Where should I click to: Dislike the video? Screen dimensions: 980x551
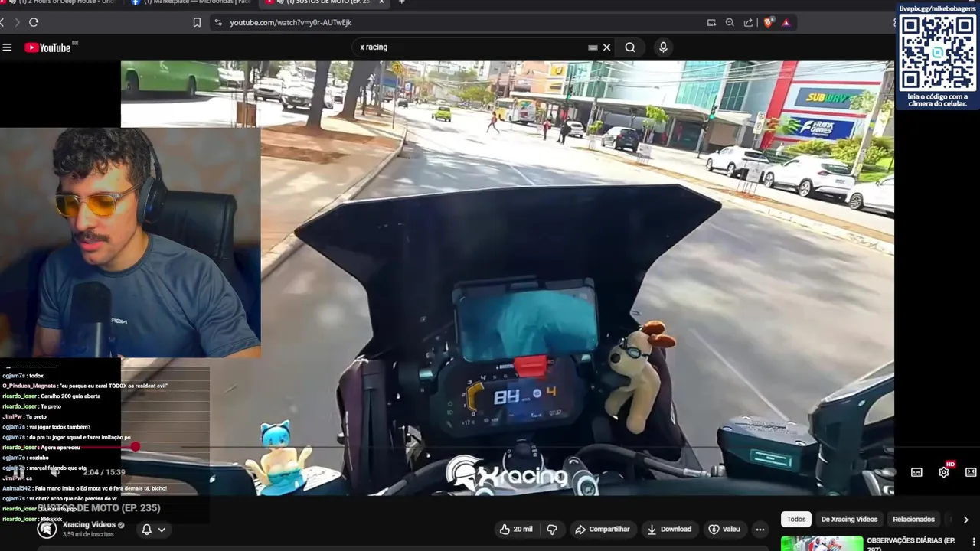tap(552, 530)
